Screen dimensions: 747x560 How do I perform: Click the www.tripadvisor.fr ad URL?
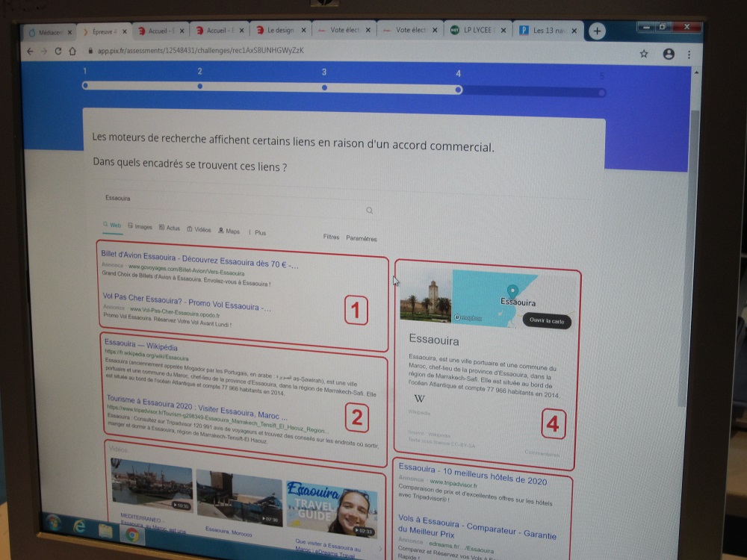(453, 483)
